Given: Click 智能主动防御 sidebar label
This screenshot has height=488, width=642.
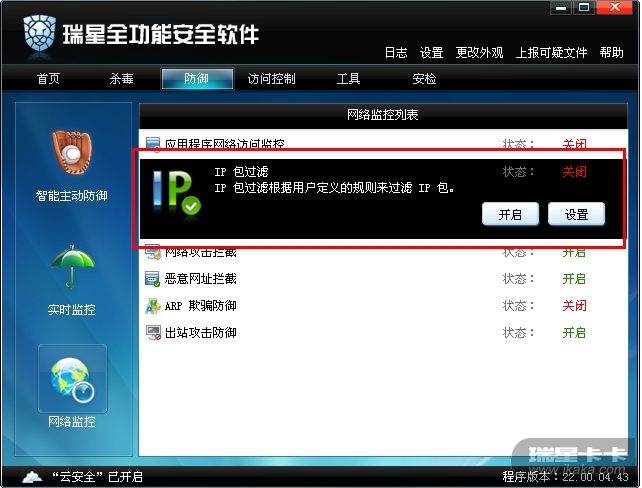Looking at the screenshot, I should point(72,196).
